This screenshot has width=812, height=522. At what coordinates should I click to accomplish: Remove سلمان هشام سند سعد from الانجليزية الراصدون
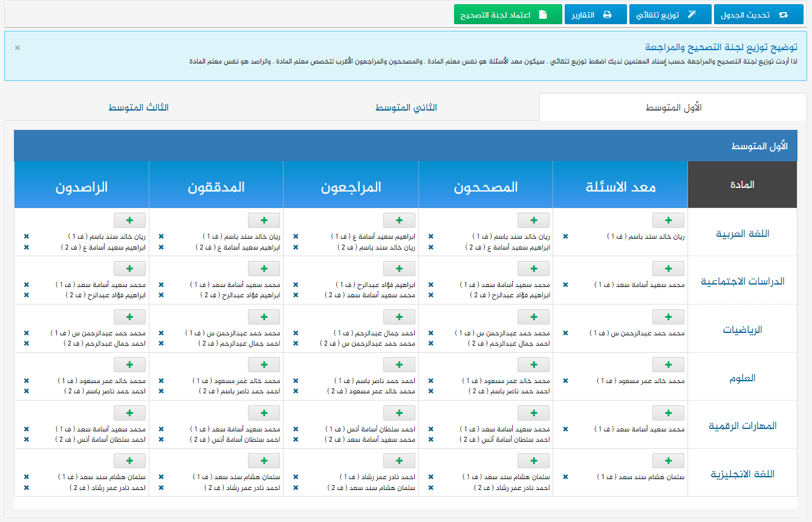point(26,477)
